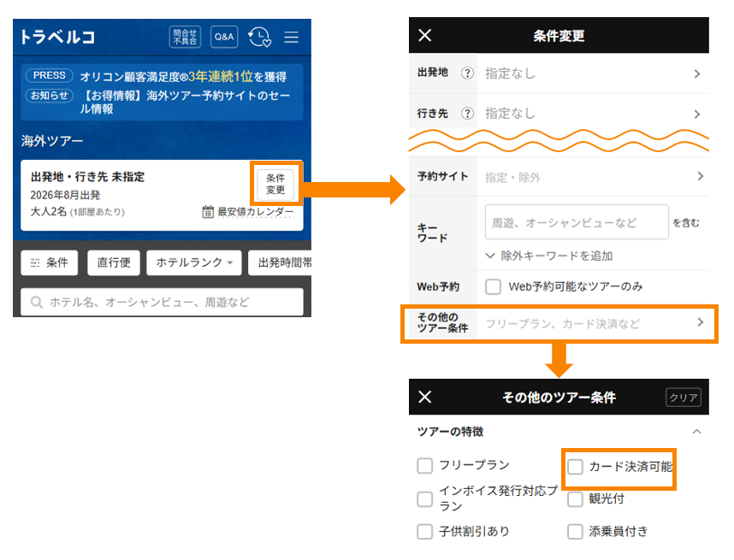This screenshot has width=734, height=560.
Task: Open the 最安値カレンダー link
Action: pyautogui.click(x=255, y=212)
